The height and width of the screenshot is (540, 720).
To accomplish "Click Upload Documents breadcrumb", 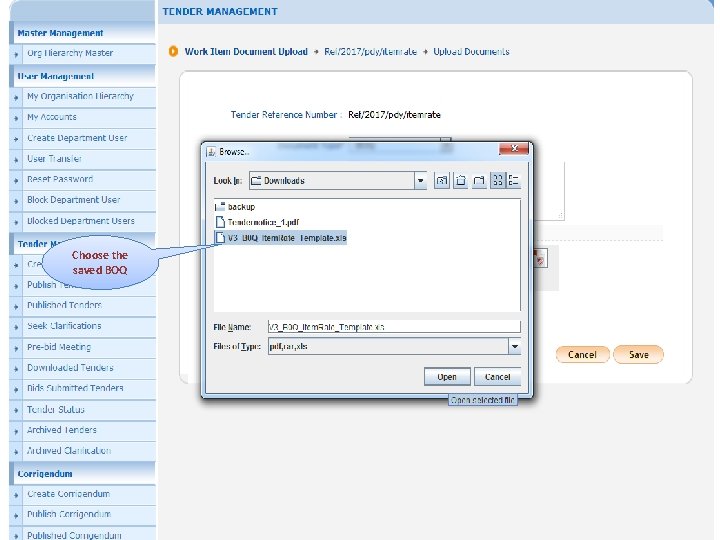I will point(471,51).
